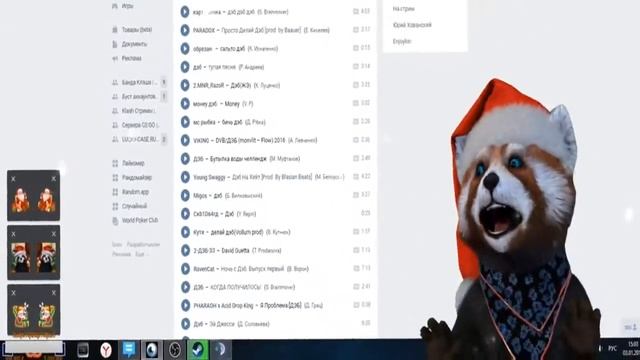The image size is (640, 360).
Task: Play the "Кути – делай дэб" track
Action: point(185,232)
